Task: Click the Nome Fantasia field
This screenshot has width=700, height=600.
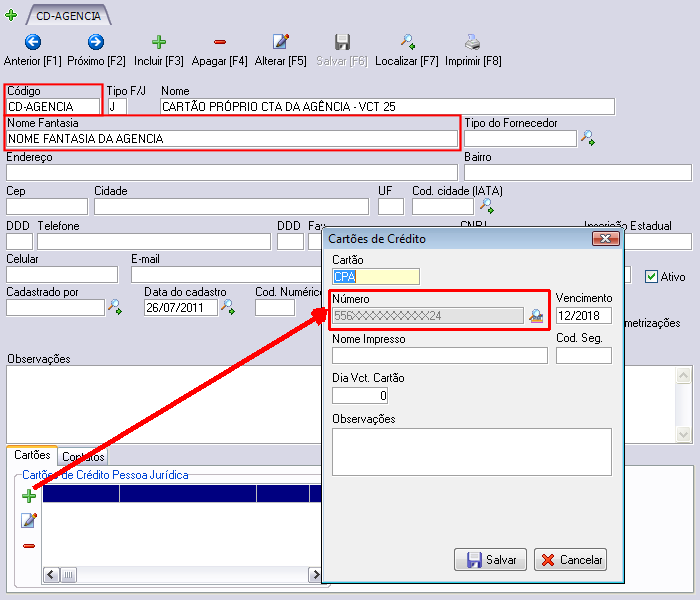Action: click(x=232, y=139)
